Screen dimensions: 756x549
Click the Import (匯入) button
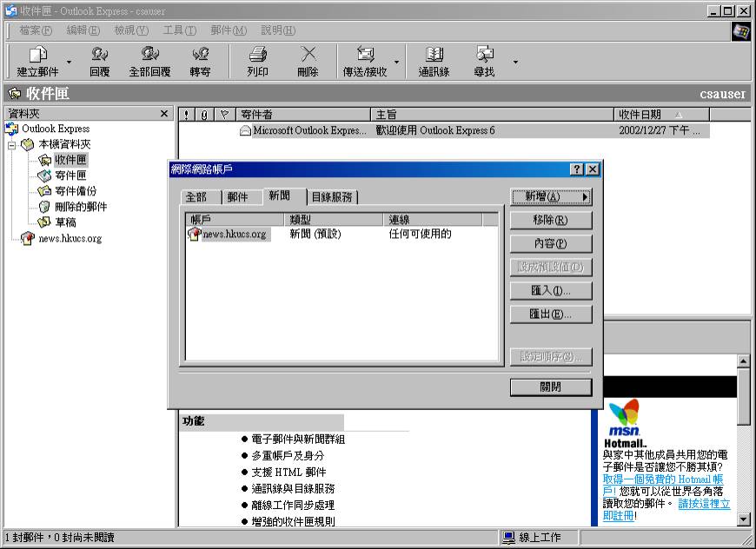[x=551, y=291]
